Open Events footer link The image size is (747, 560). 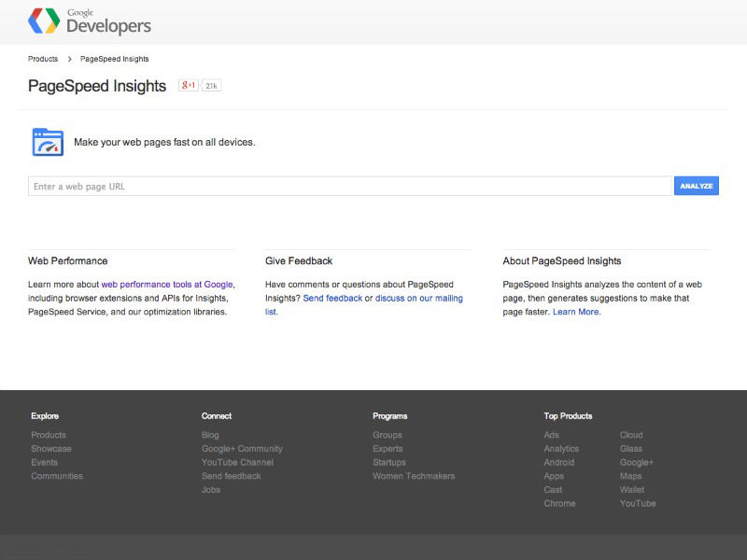click(44, 462)
